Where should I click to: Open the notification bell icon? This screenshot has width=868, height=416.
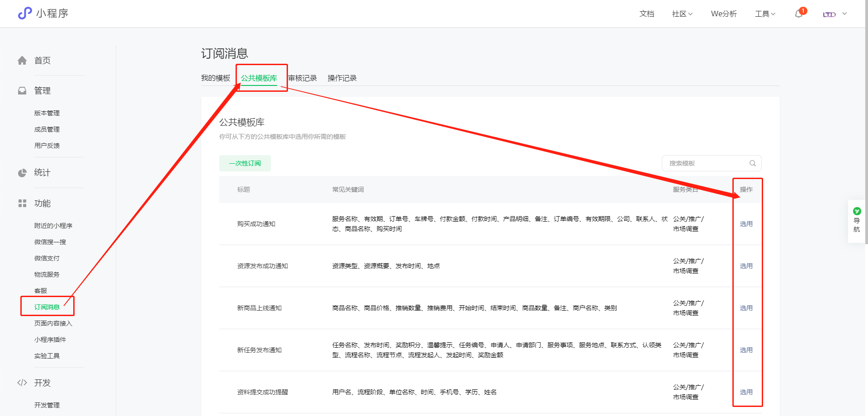click(x=799, y=14)
